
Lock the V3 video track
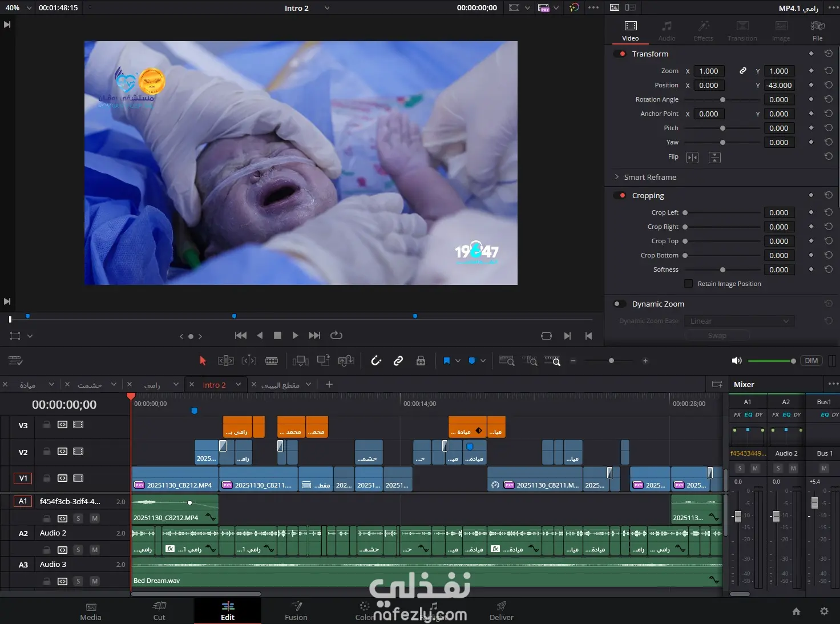46,425
